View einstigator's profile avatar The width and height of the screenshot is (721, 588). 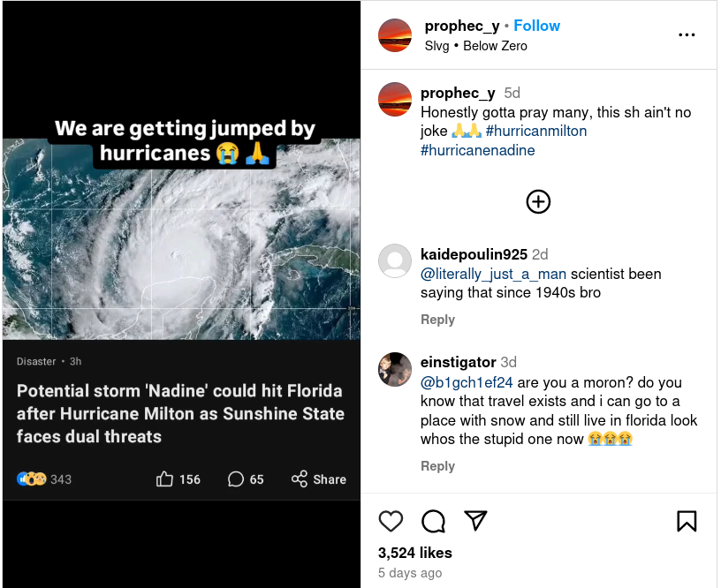395,369
